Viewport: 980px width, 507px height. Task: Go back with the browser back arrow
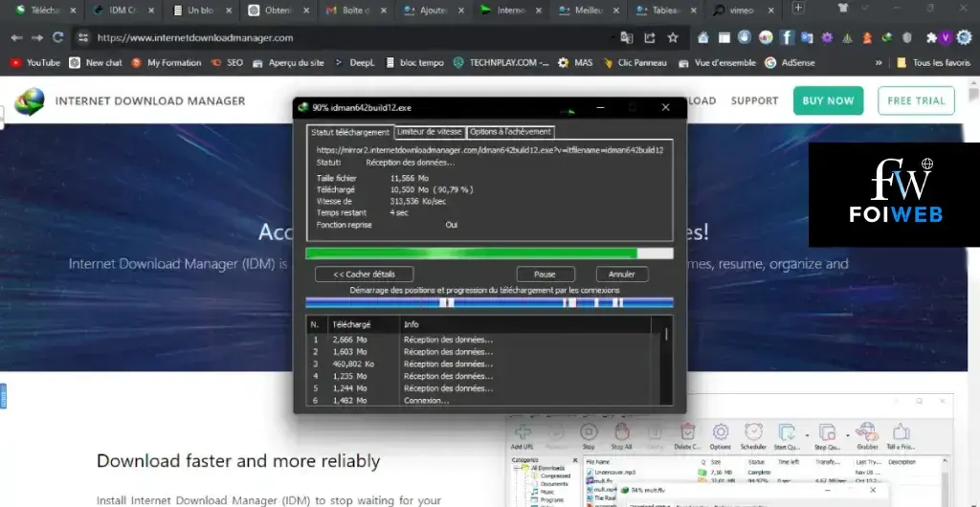coord(17,38)
